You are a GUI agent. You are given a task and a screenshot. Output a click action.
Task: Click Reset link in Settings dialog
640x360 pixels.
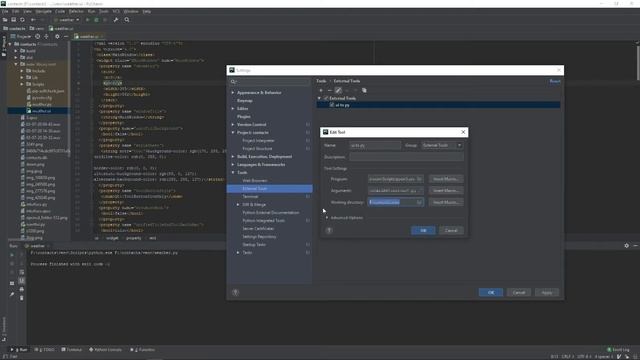(x=555, y=81)
